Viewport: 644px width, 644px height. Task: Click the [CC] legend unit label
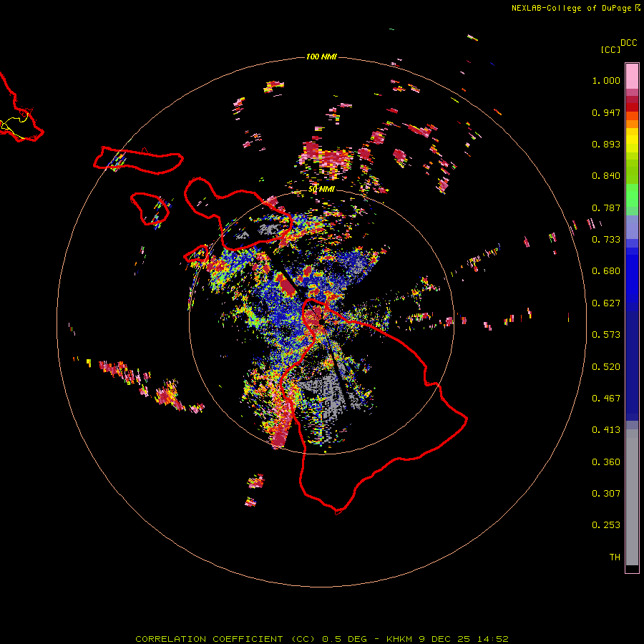(610, 49)
